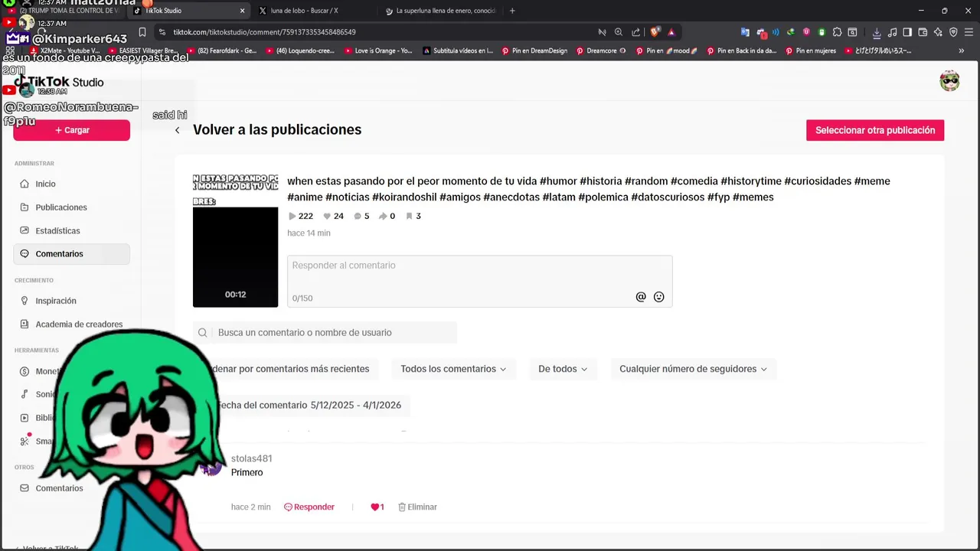Open the Leo AI sparkle icon
The image size is (980, 551).
pos(938,32)
